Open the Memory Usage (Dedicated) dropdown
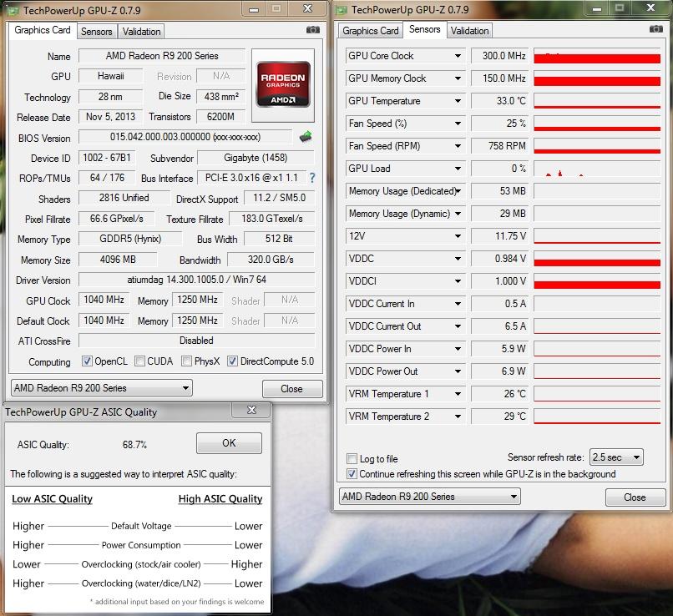Image resolution: width=673 pixels, height=616 pixels. [458, 191]
